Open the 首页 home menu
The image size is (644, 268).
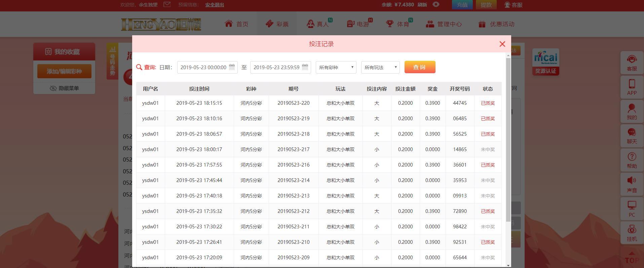coord(237,24)
